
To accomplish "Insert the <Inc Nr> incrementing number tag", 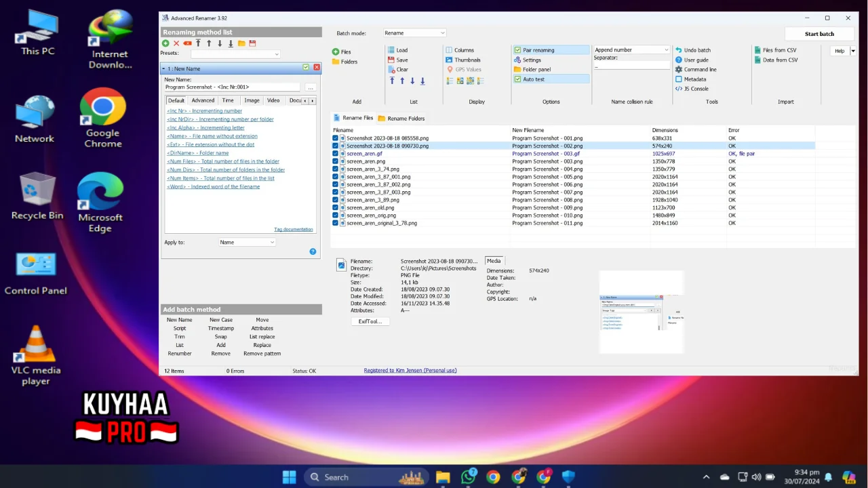I will (204, 110).
